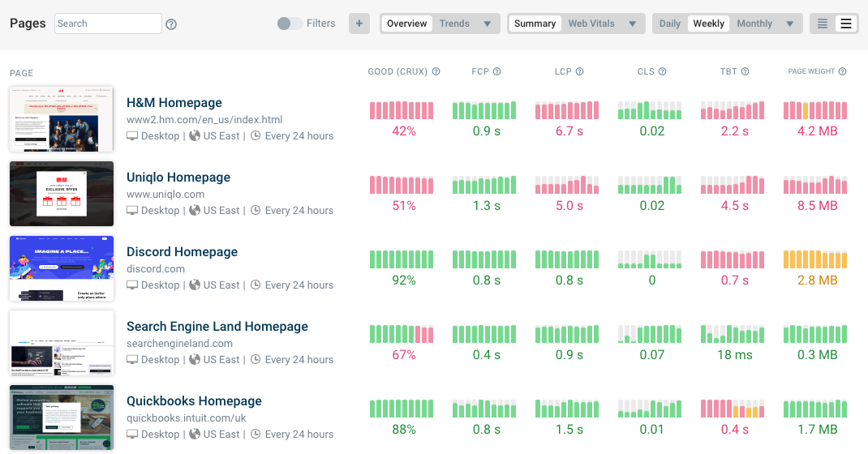Click Quickbooks 1.7 MB page weight value
This screenshot has width=868, height=454.
pyautogui.click(x=817, y=430)
